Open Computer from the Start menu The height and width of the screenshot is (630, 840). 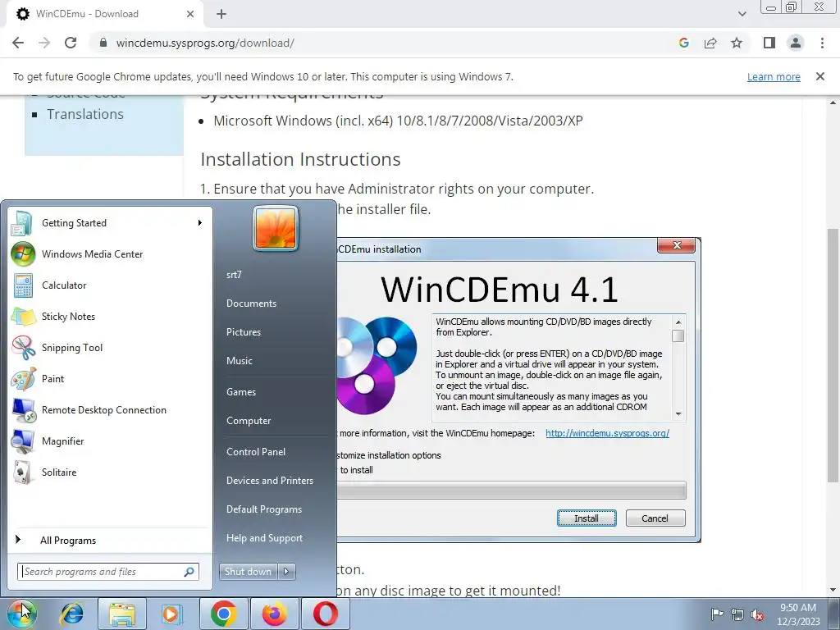point(249,421)
